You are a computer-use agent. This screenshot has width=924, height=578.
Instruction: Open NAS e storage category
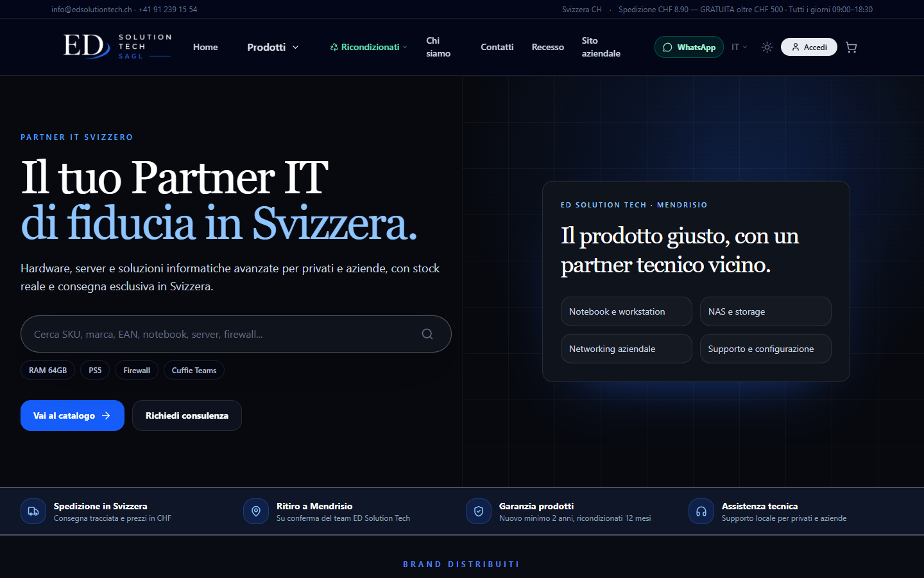pos(766,311)
